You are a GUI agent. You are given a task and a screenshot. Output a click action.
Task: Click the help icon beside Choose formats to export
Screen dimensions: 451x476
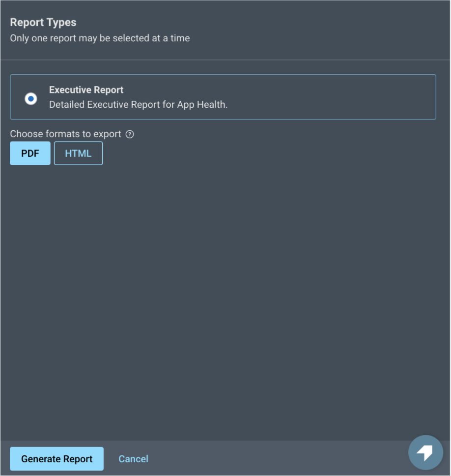(x=130, y=134)
